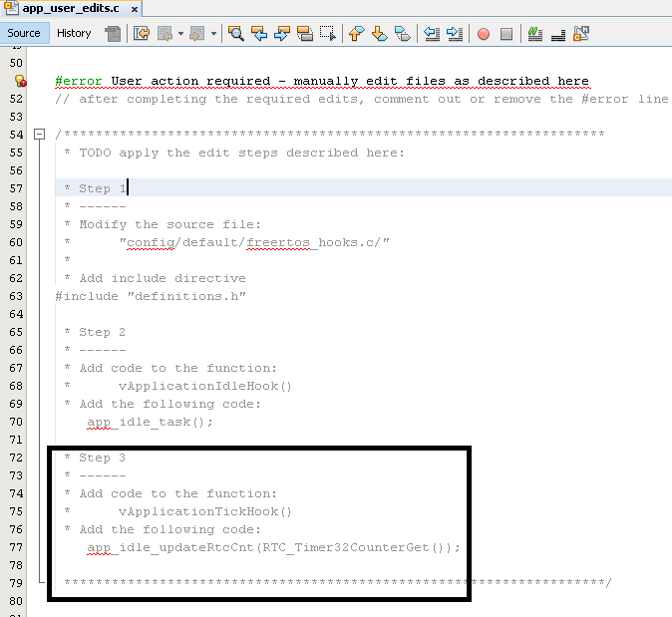Go to previous bookmark
Viewport: 672px width, 617px height.
(356, 34)
